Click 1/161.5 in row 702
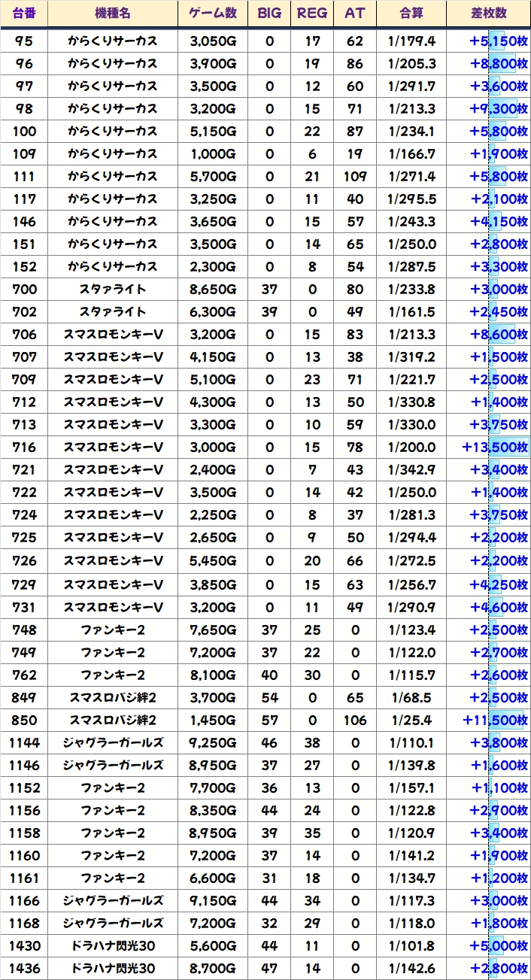 tap(411, 311)
